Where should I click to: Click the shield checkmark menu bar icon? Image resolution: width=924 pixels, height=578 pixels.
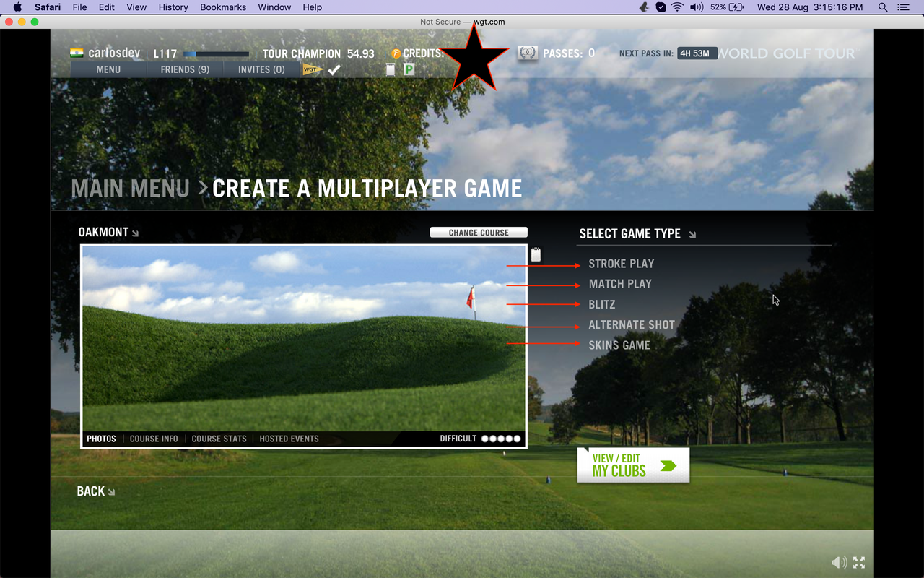[x=661, y=7]
